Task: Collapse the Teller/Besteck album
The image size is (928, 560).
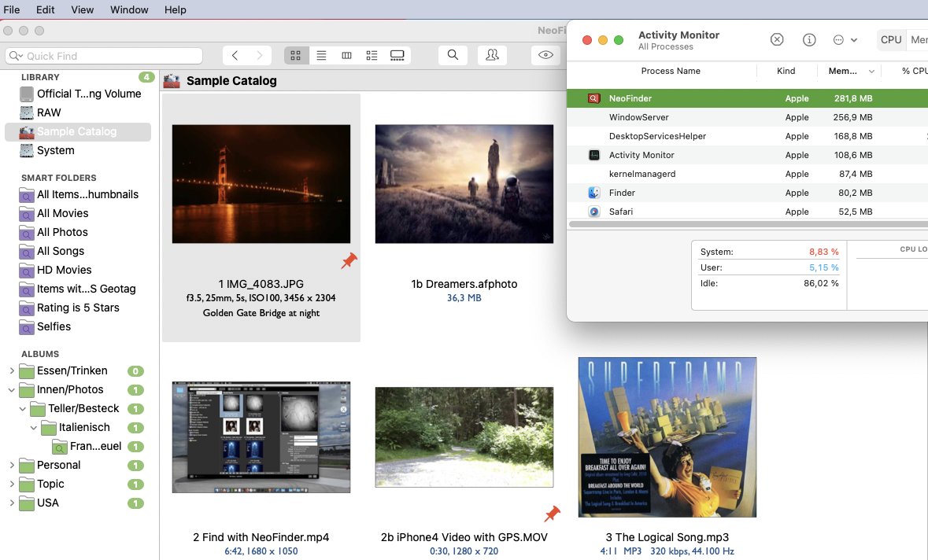Action: 23,409
